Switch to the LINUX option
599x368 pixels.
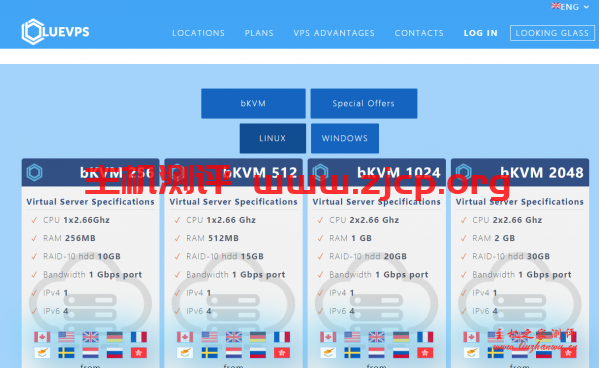click(273, 138)
